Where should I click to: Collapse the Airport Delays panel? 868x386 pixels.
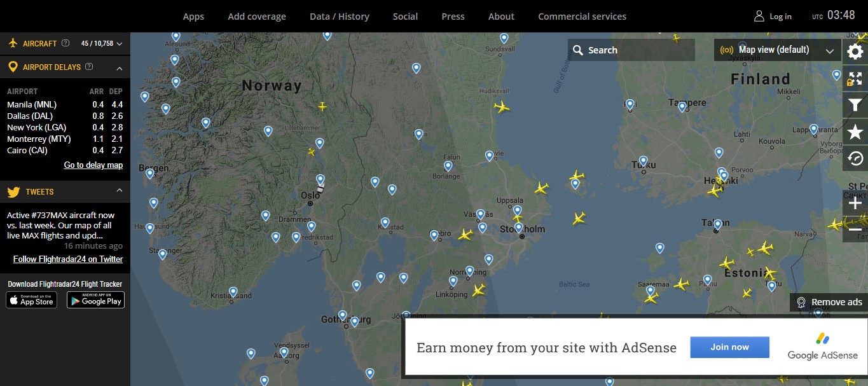click(x=119, y=67)
